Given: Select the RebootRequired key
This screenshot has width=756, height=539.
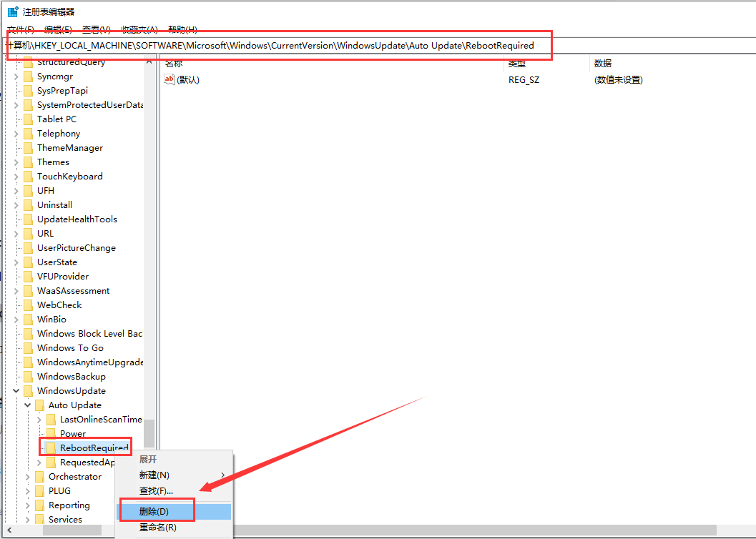Looking at the screenshot, I should coord(94,448).
